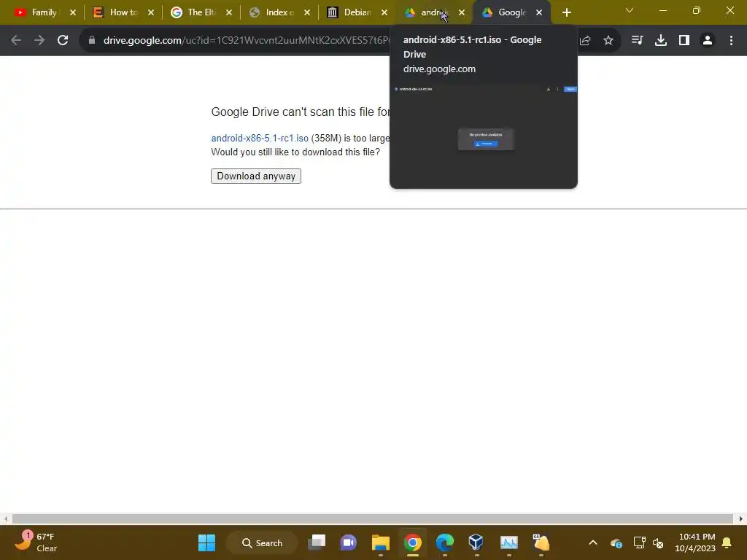Go back to previous page
The width and height of the screenshot is (747, 560).
coord(16,41)
